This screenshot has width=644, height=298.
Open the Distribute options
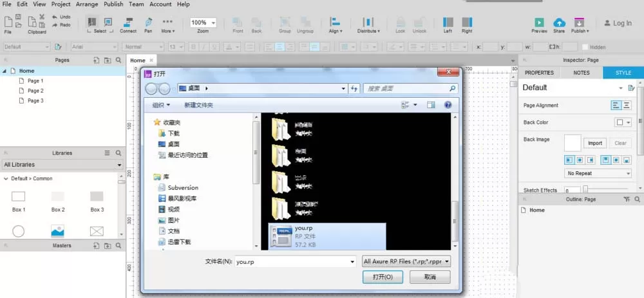[x=368, y=24]
